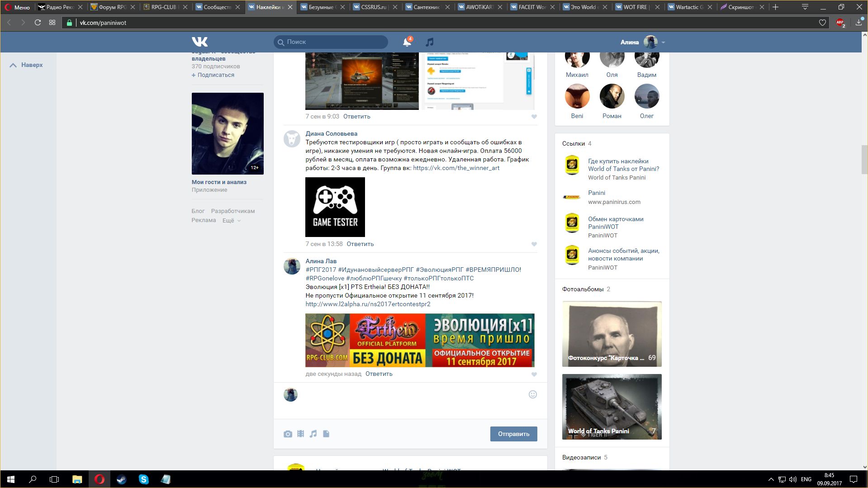Image resolution: width=868 pixels, height=488 pixels.
Task: Attach a photo with camera icon
Action: 288,434
